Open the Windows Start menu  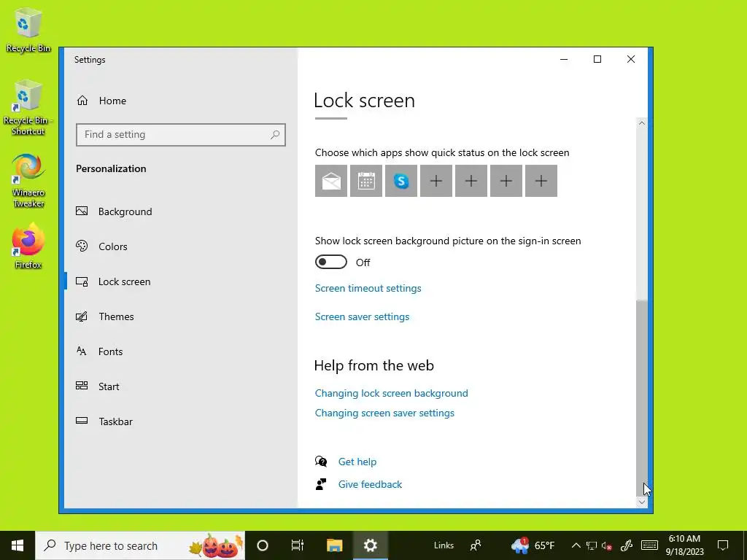(x=18, y=545)
